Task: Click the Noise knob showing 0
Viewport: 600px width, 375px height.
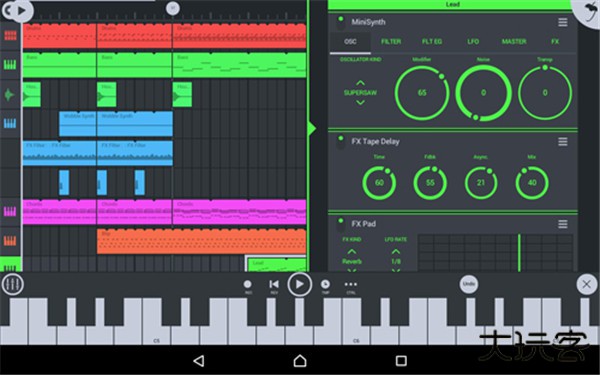Action: point(483,93)
